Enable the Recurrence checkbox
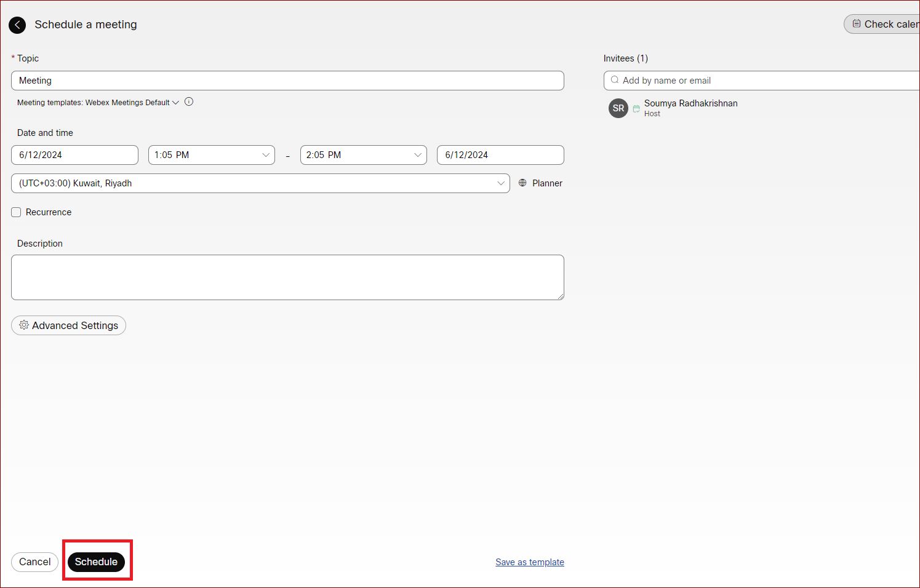The width and height of the screenshot is (920, 588). click(16, 212)
